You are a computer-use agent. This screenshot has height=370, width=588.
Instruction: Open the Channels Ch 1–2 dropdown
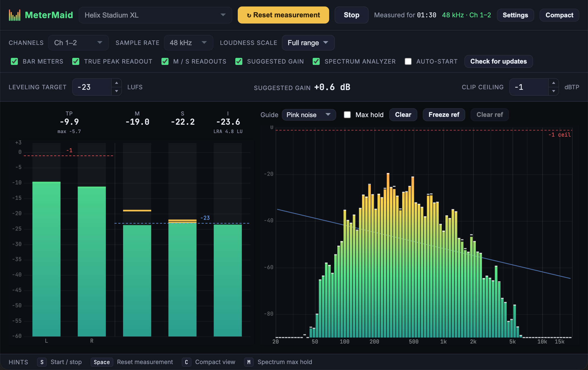(78, 43)
